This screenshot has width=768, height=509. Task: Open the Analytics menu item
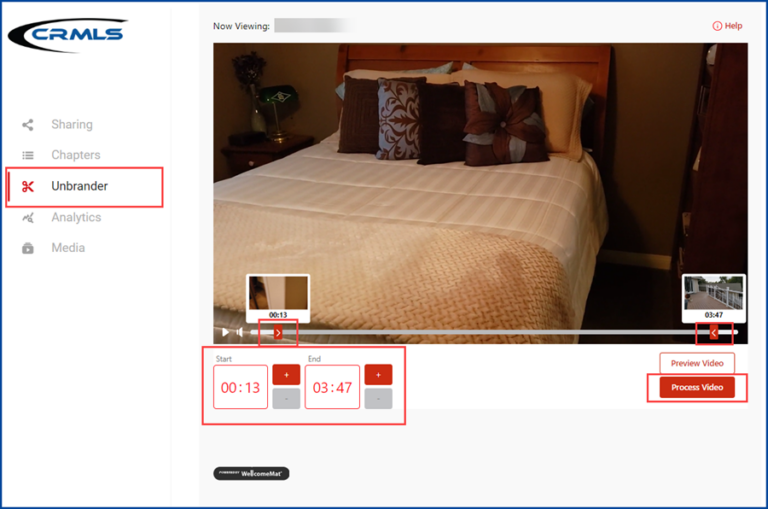tap(76, 217)
